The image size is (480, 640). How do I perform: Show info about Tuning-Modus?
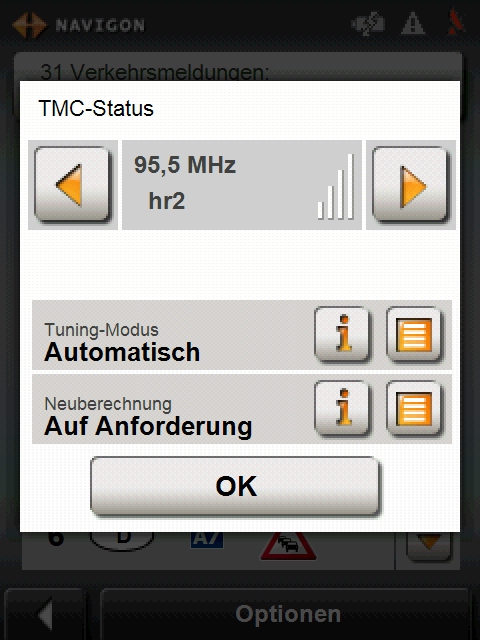click(x=342, y=334)
